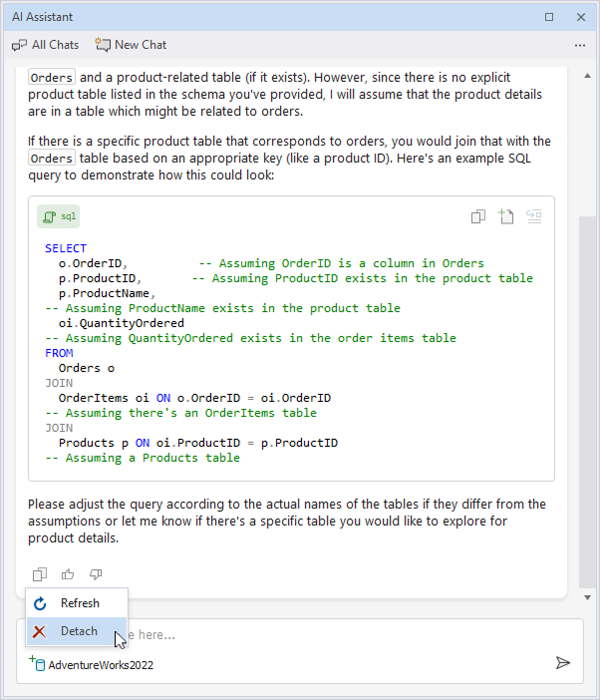Image resolution: width=600 pixels, height=700 pixels.
Task: Open the three-dots more options menu
Action: pos(580,45)
